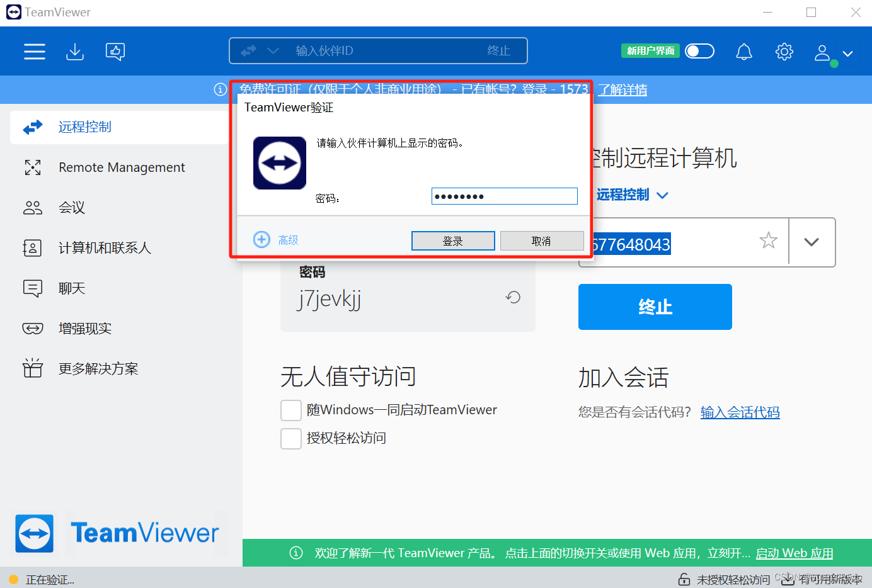The width and height of the screenshot is (872, 588).
Task: Click the 密码 field in the verification dialog
Action: click(x=505, y=196)
